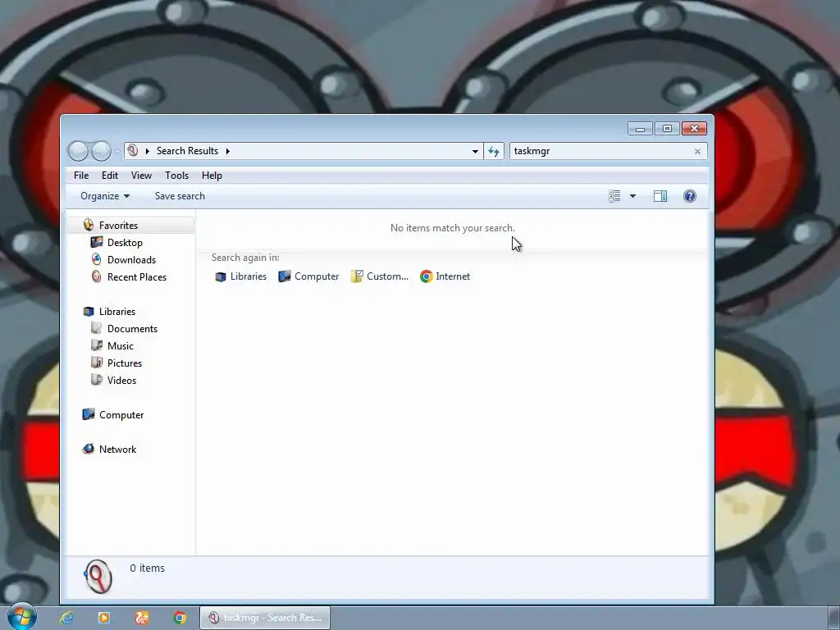Select Favorites text in navigation pane
This screenshot has height=630, width=840.
pyautogui.click(x=118, y=226)
